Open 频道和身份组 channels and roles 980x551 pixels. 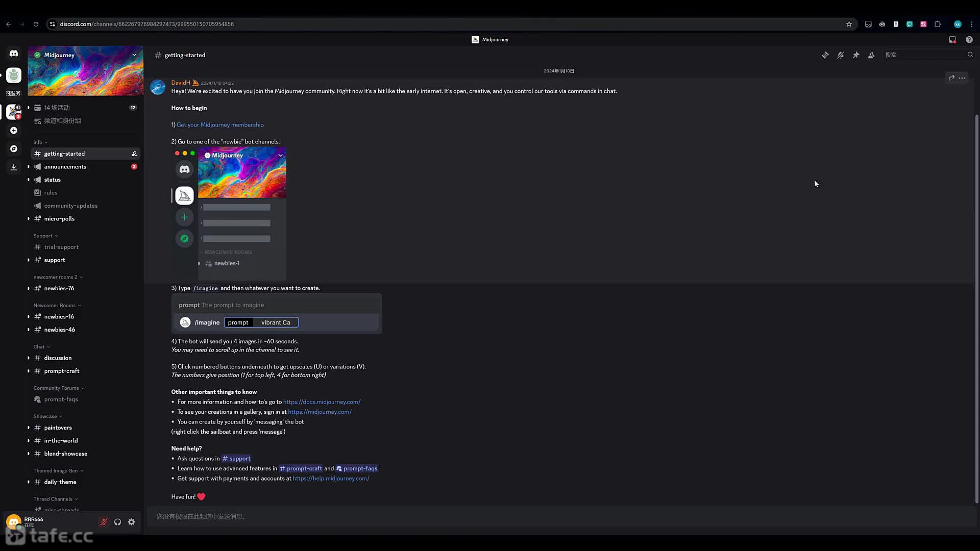pos(85,121)
